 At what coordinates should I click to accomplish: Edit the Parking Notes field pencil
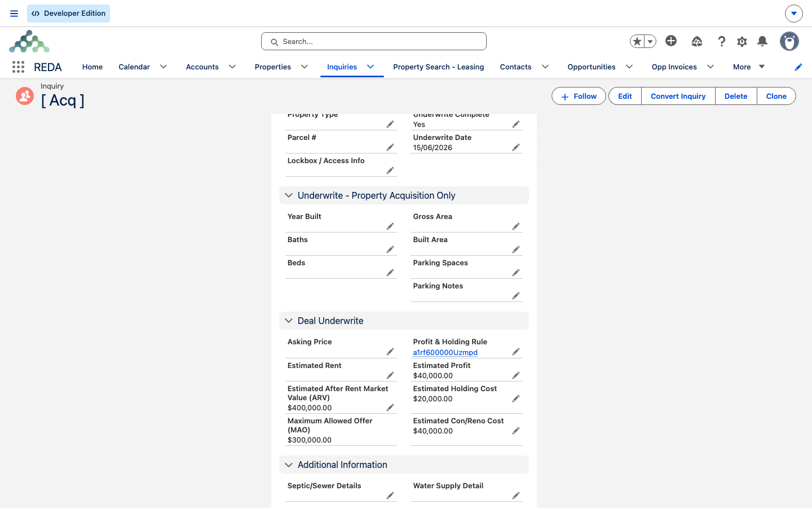click(x=516, y=296)
